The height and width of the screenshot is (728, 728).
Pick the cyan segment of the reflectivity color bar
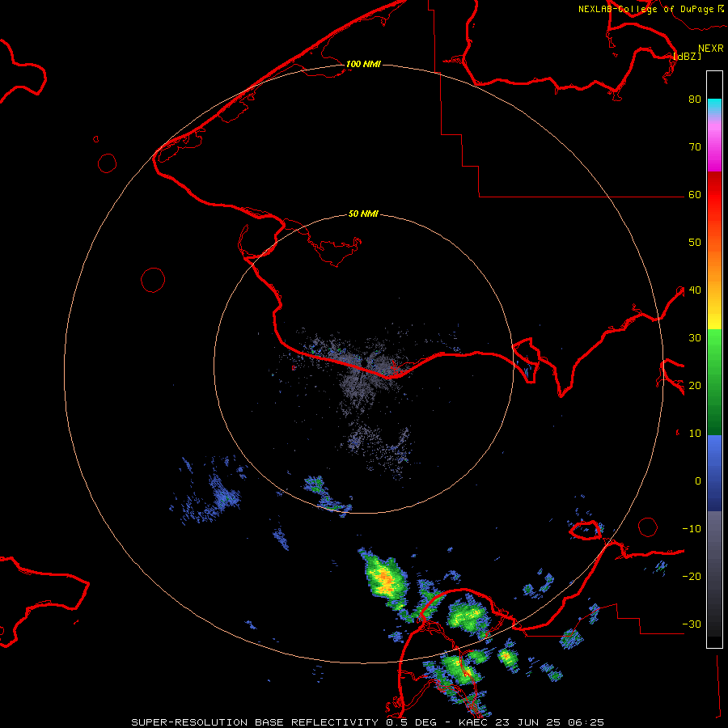click(714, 107)
